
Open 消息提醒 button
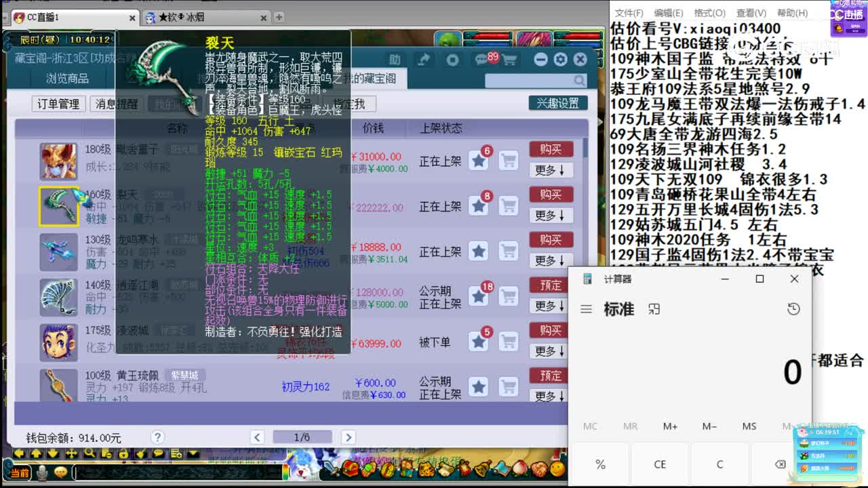point(117,104)
